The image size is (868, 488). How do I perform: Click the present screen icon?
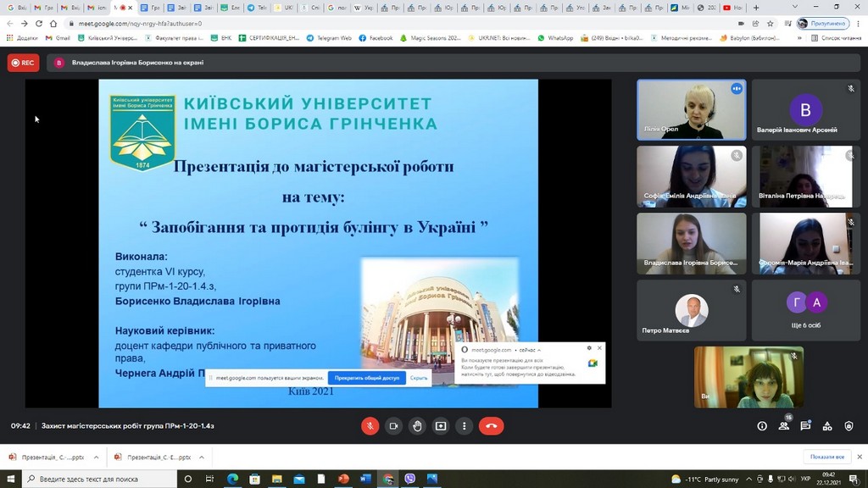[x=441, y=426]
